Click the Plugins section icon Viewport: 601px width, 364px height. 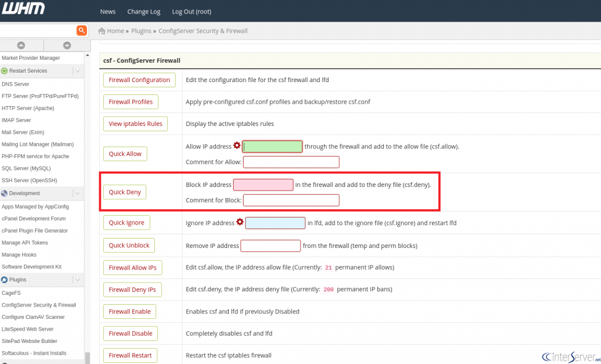point(5,280)
